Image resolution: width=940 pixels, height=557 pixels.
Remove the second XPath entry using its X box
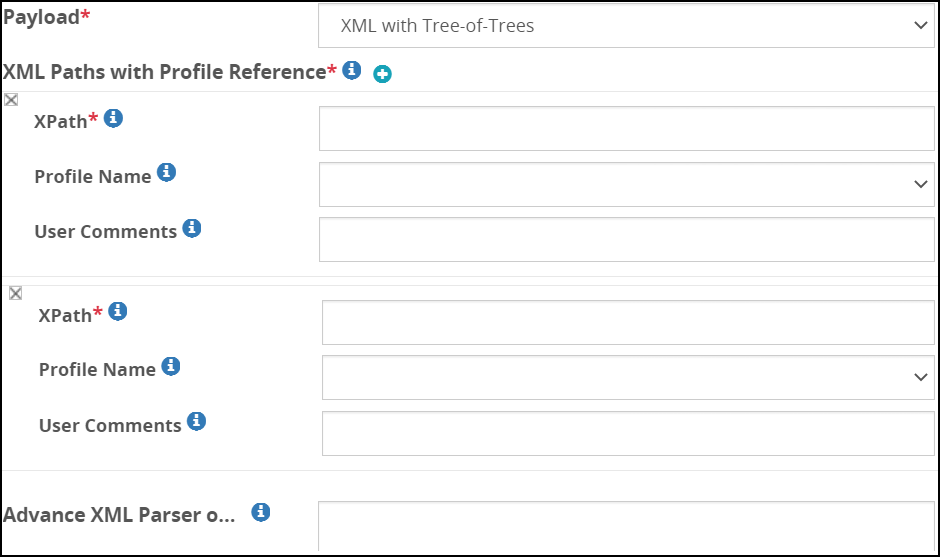tap(15, 293)
